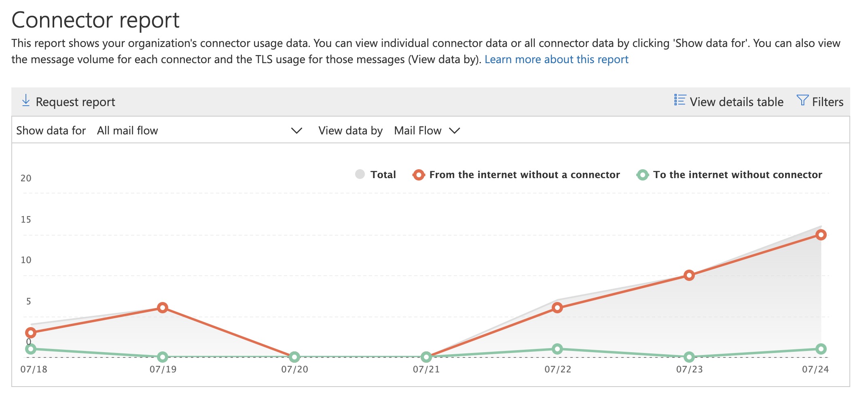Open the 'Mail Flow' view-by dropdown
This screenshot has width=868, height=404.
pyautogui.click(x=427, y=131)
